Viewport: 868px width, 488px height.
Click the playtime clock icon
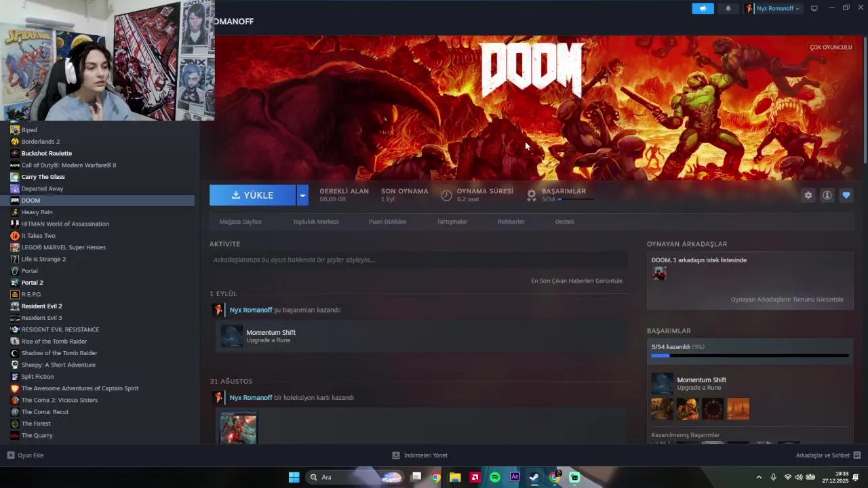[446, 195]
